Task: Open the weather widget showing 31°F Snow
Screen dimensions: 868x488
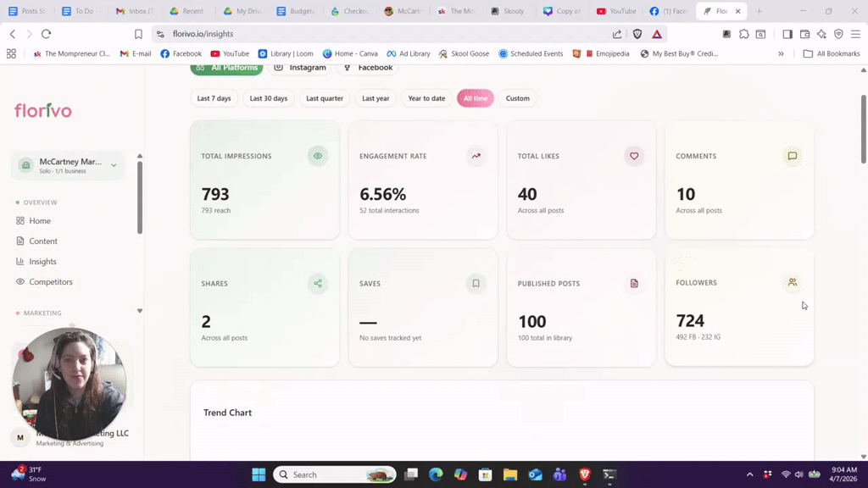Action: 28,474
